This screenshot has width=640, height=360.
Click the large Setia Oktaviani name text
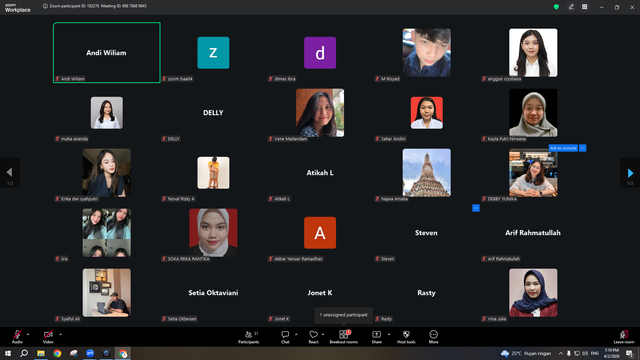coord(213,293)
